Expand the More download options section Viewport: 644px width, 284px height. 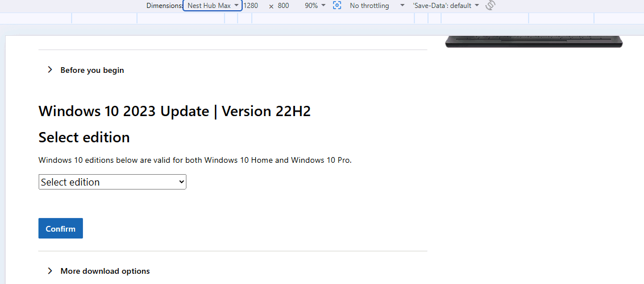pyautogui.click(x=98, y=271)
